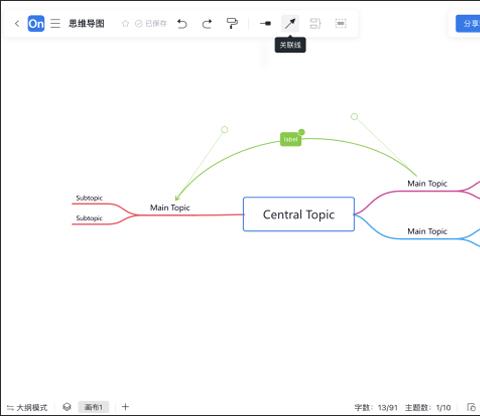480x416 pixels.
Task: Undo the last action
Action: 182,24
